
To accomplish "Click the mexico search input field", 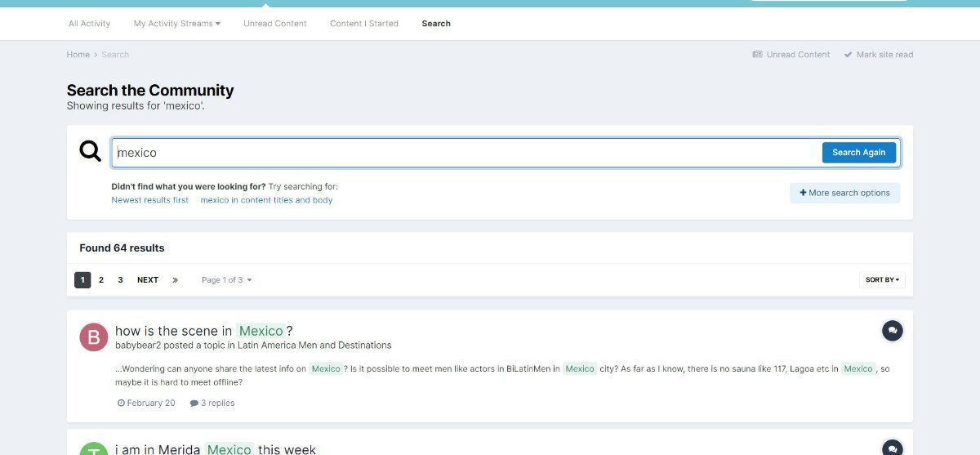I will [466, 153].
